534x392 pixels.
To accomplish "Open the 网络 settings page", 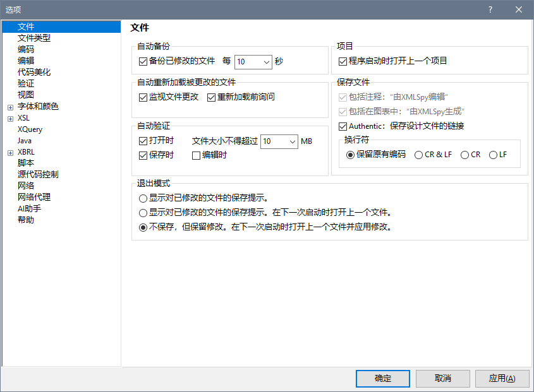I will 26,186.
